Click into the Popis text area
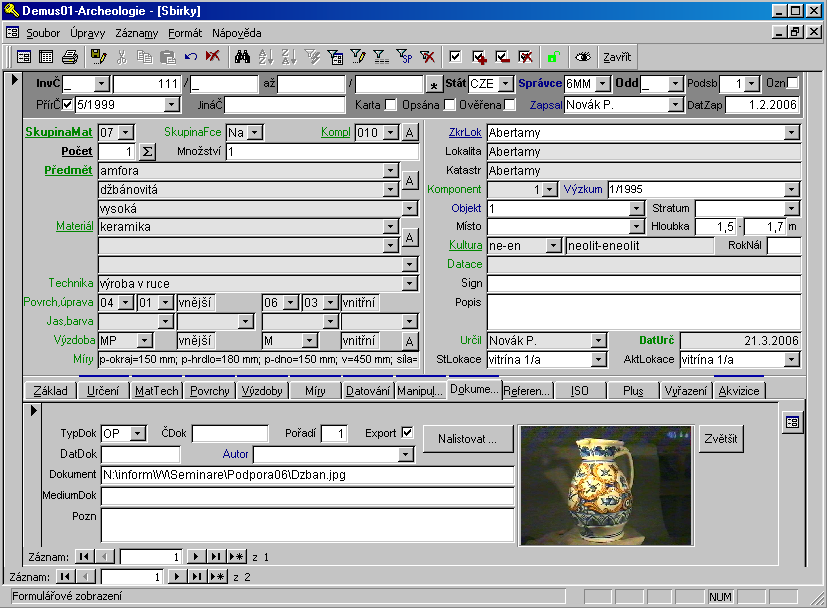Image resolution: width=827 pixels, height=608 pixels. pyautogui.click(x=643, y=312)
